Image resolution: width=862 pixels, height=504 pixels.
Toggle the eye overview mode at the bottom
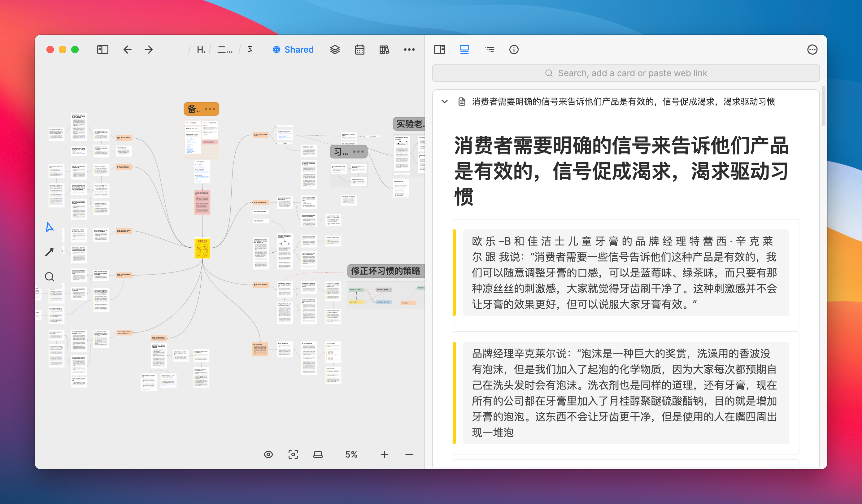point(268,454)
